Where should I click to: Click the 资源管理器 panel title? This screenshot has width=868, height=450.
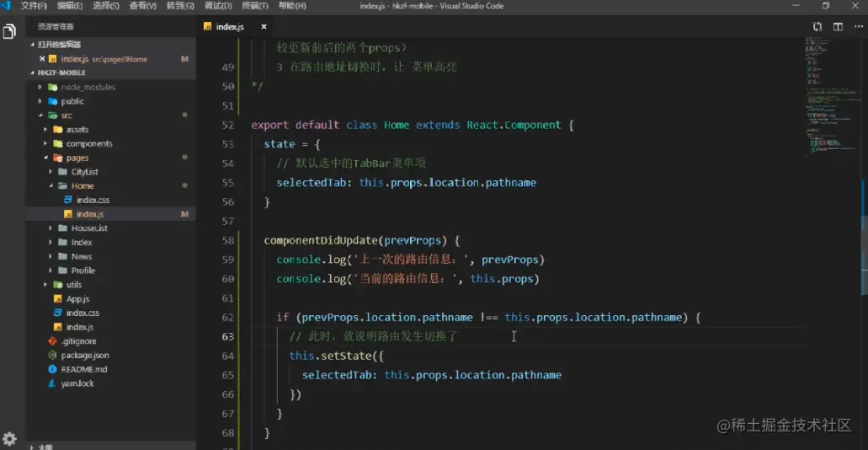click(56, 27)
